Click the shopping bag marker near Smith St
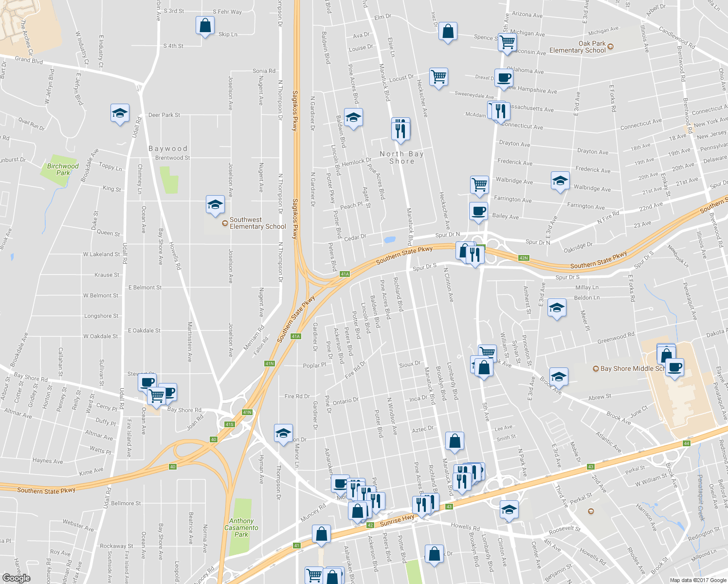Viewport: 728px width, 584px height. [x=455, y=442]
